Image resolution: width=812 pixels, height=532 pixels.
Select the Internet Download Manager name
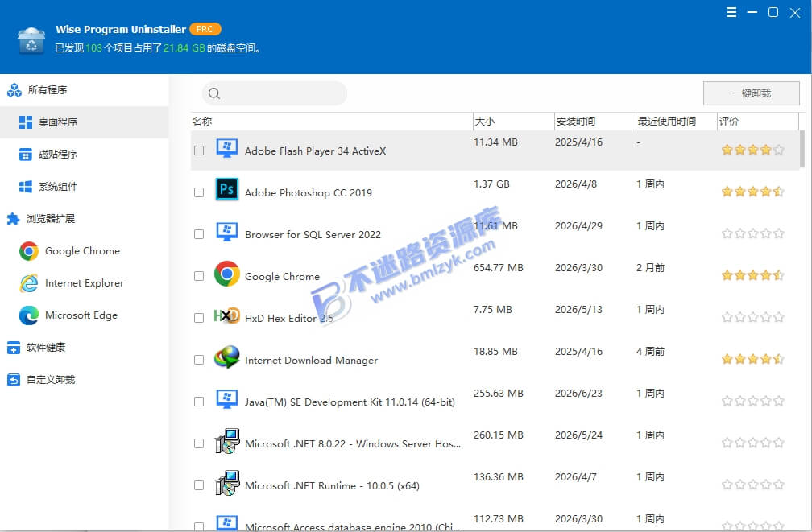tap(311, 361)
